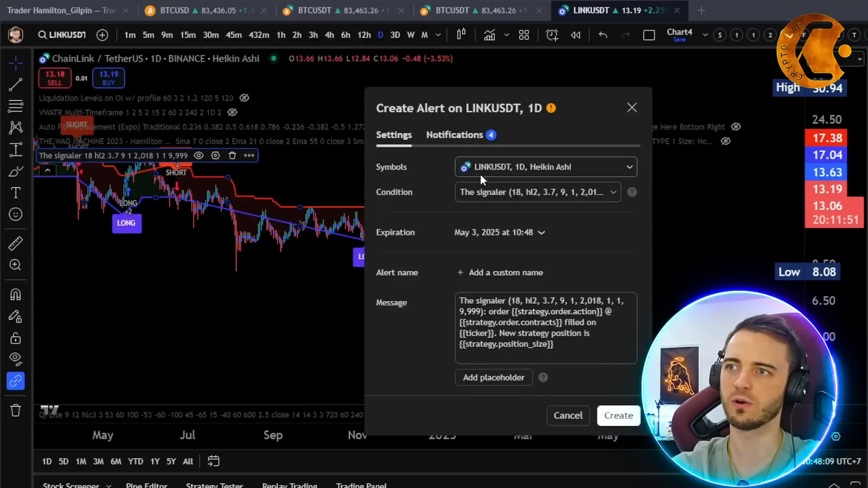Expand the Chart4 layout dropdown arrow
This screenshot has height=488, width=868.
[x=705, y=35]
